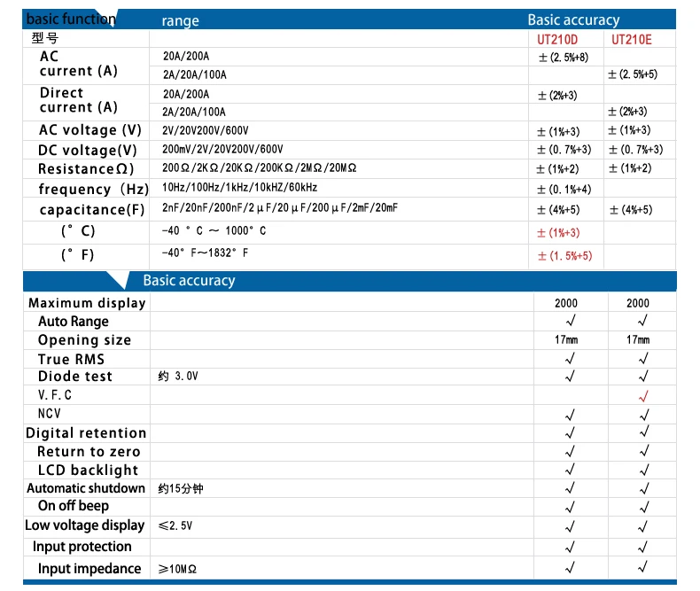Click Return to zero checkmark for UT210E
This screenshot has width=700, height=591.
[x=644, y=451]
